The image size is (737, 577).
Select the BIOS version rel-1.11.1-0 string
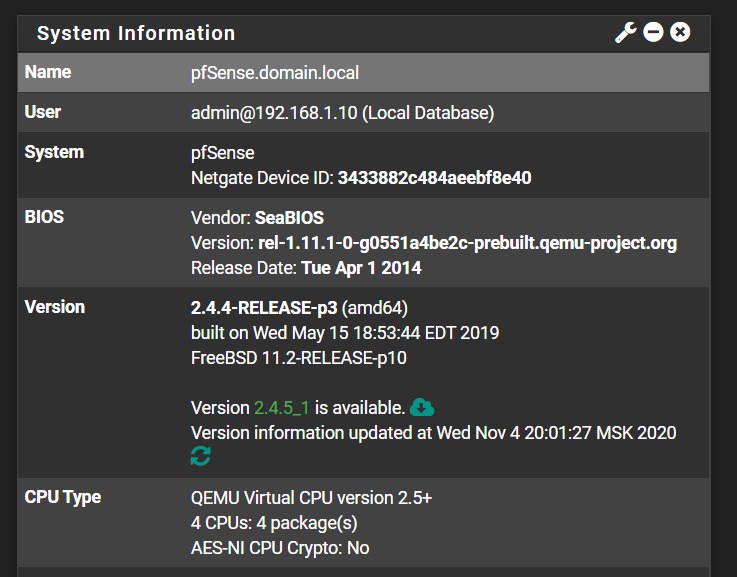coord(468,243)
